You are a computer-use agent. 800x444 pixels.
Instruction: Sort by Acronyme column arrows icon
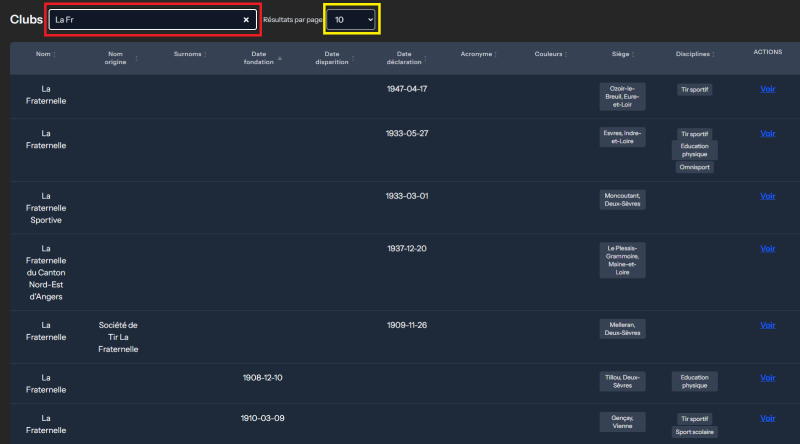(495, 54)
